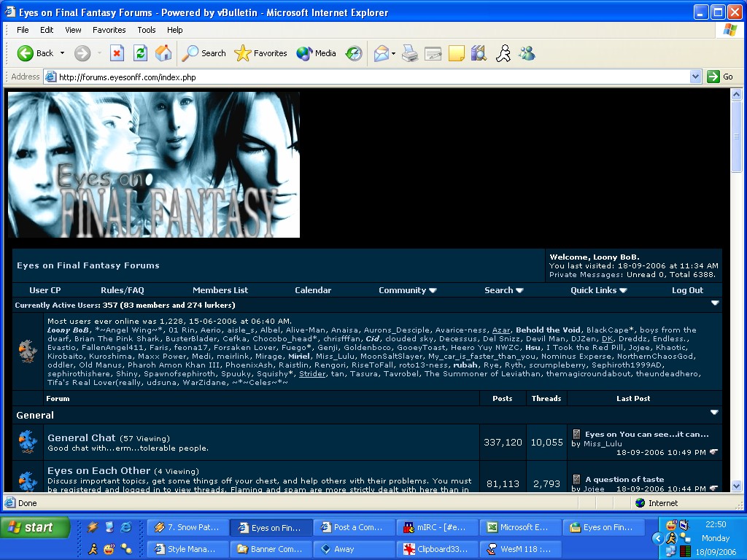Open the forum Calendar link
Image resolution: width=747 pixels, height=560 pixels.
pyautogui.click(x=313, y=290)
